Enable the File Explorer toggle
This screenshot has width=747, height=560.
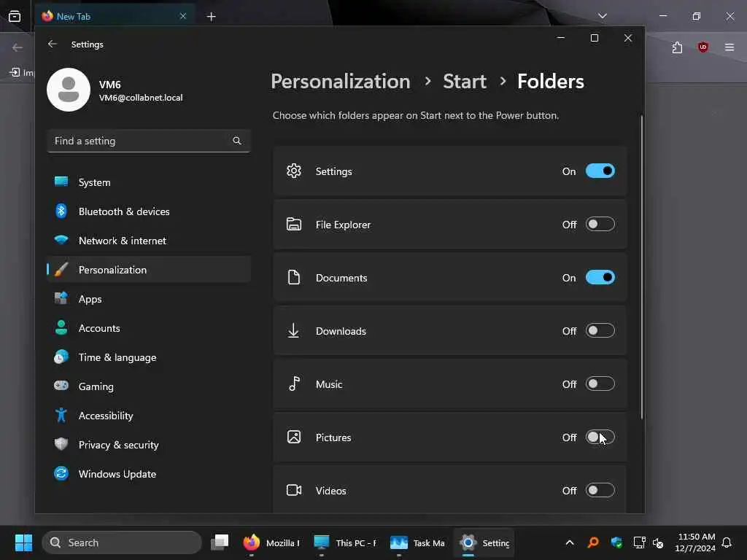pyautogui.click(x=600, y=225)
